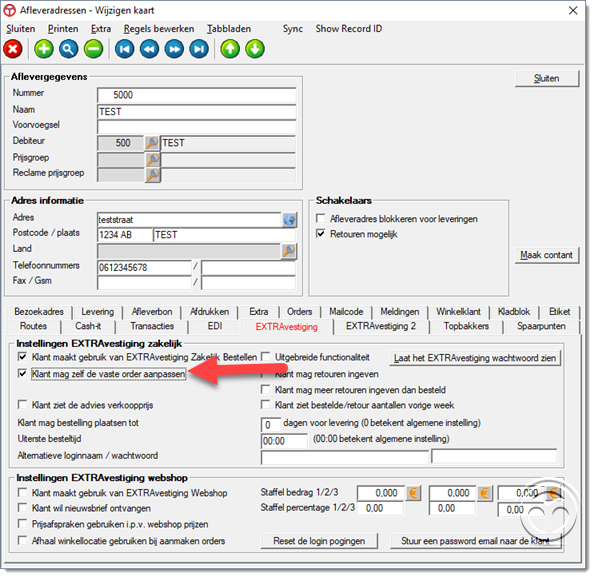Viewport: 594px width, 577px height.
Task: Click the postcode field 1234 AB
Action: [125, 235]
